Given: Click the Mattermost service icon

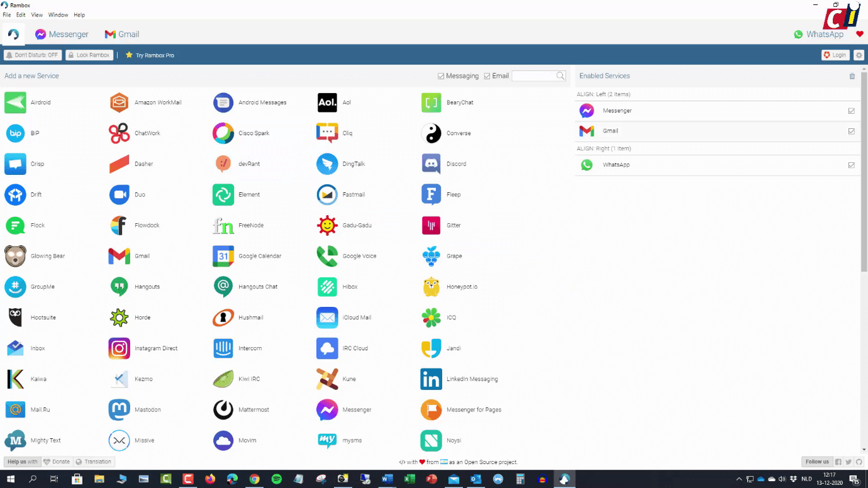Looking at the screenshot, I should pyautogui.click(x=223, y=409).
